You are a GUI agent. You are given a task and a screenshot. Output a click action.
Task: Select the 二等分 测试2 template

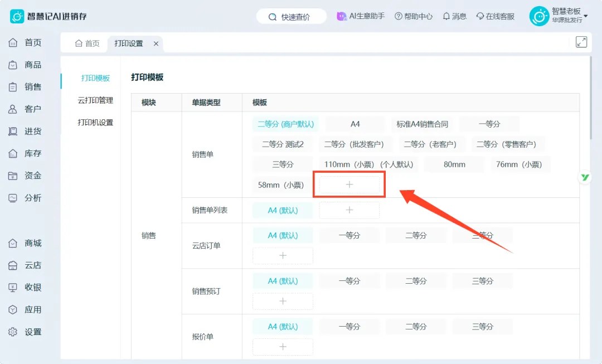(x=283, y=144)
